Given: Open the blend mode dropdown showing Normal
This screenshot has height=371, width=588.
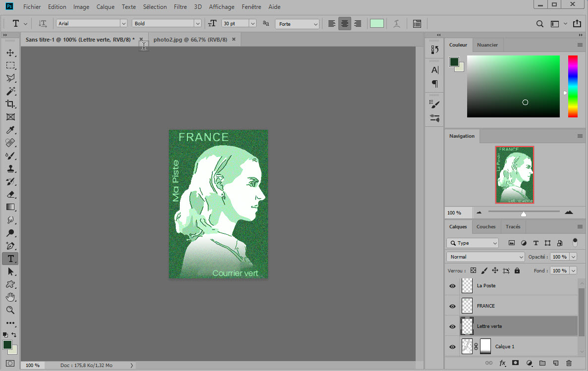Looking at the screenshot, I should [x=485, y=257].
